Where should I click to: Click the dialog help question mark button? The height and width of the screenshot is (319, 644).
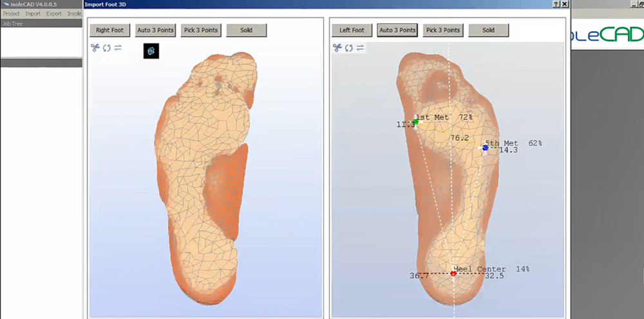coord(556,4)
